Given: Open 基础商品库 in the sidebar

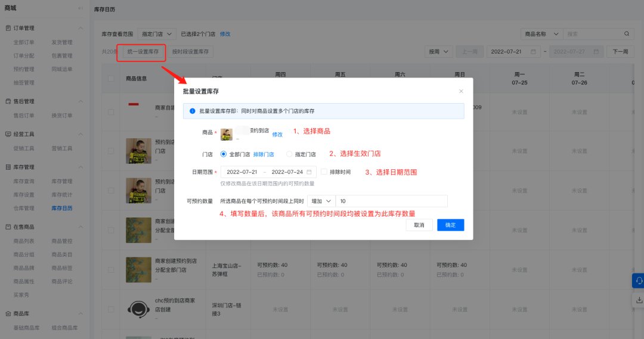Looking at the screenshot, I should tap(26, 328).
